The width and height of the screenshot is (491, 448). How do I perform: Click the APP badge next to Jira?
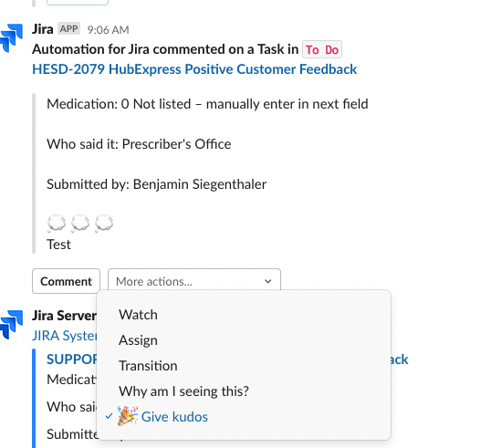pyautogui.click(x=68, y=29)
